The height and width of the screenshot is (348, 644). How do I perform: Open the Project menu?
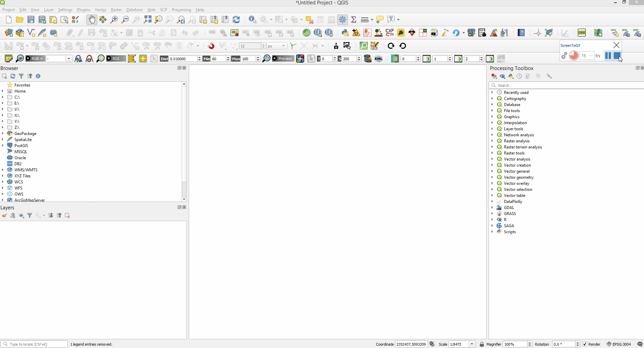(8, 10)
